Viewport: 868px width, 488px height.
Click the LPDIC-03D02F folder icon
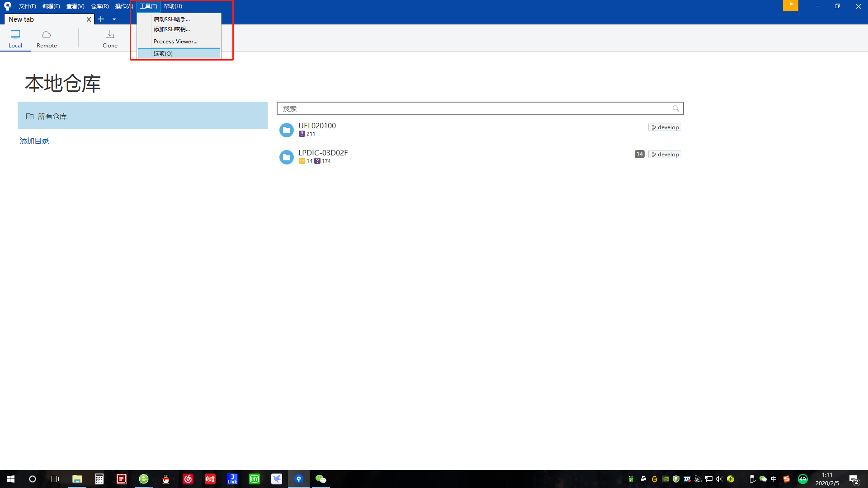point(286,157)
